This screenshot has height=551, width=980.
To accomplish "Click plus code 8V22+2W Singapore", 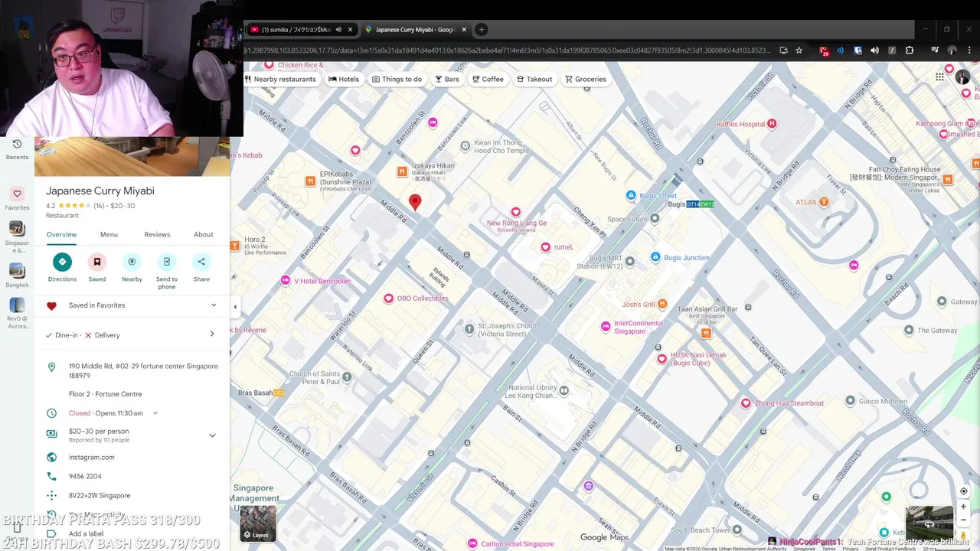I will 100,495.
